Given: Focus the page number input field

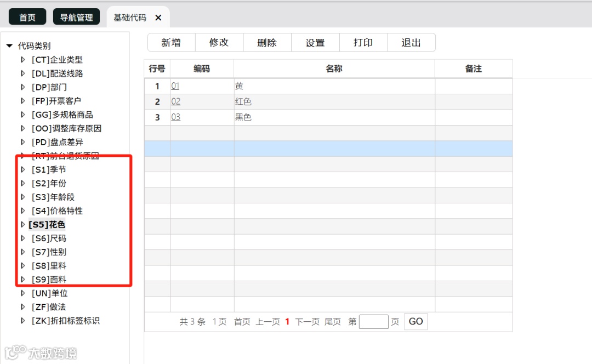Looking at the screenshot, I should point(374,322).
